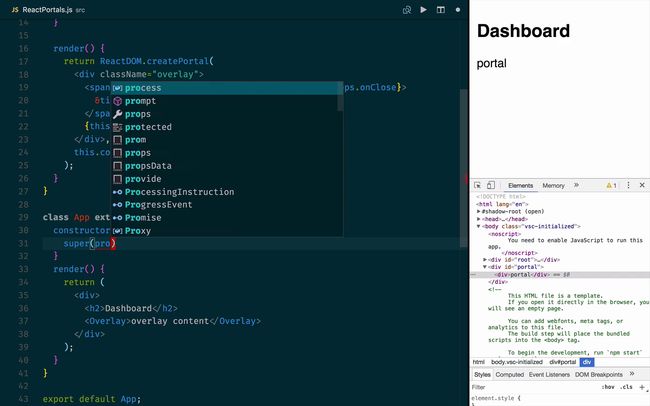This screenshot has width=650, height=406.
Task: Click the 'portal' text in the preview
Action: point(491,63)
